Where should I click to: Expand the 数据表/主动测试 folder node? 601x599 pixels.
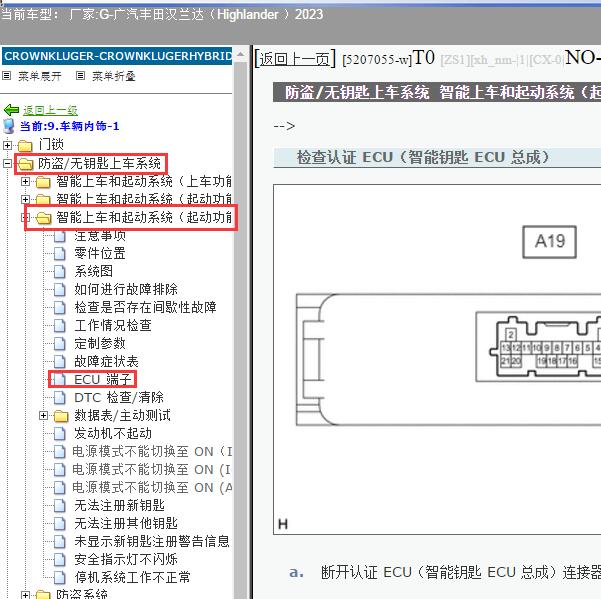click(43, 415)
